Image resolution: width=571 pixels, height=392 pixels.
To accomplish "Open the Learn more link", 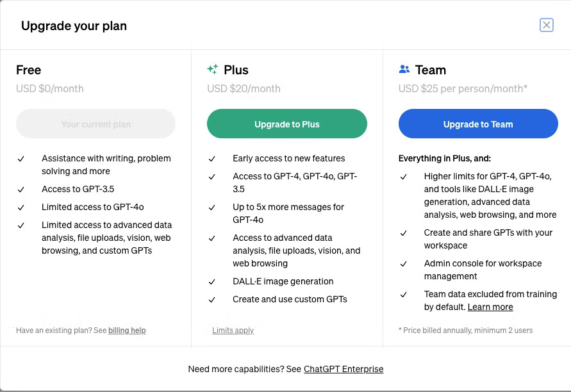I will point(490,307).
